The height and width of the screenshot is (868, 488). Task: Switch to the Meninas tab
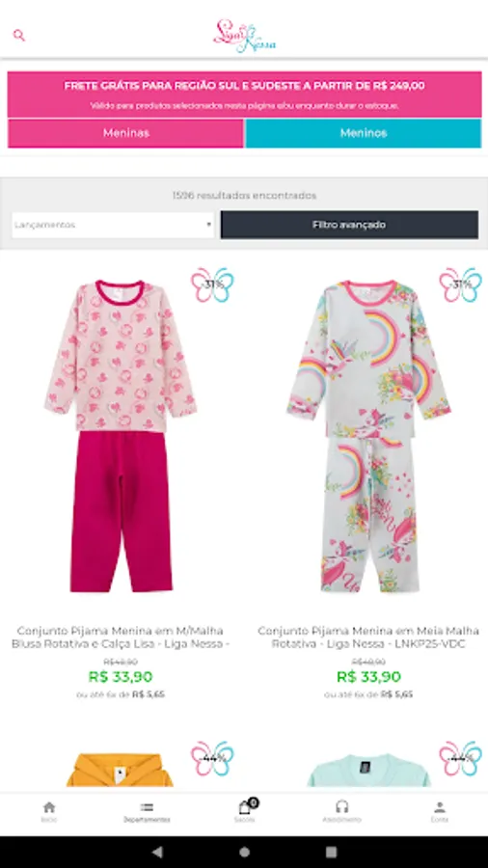pos(125,133)
